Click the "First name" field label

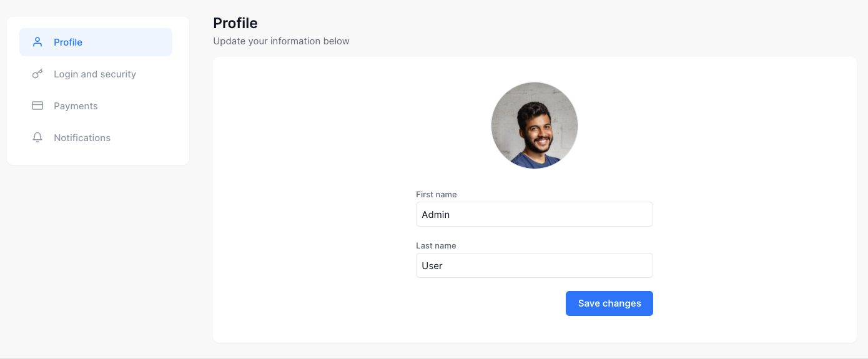pos(436,195)
